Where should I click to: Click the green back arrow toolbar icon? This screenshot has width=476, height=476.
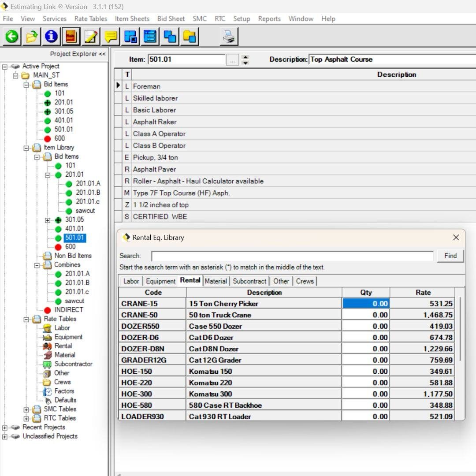pyautogui.click(x=11, y=37)
